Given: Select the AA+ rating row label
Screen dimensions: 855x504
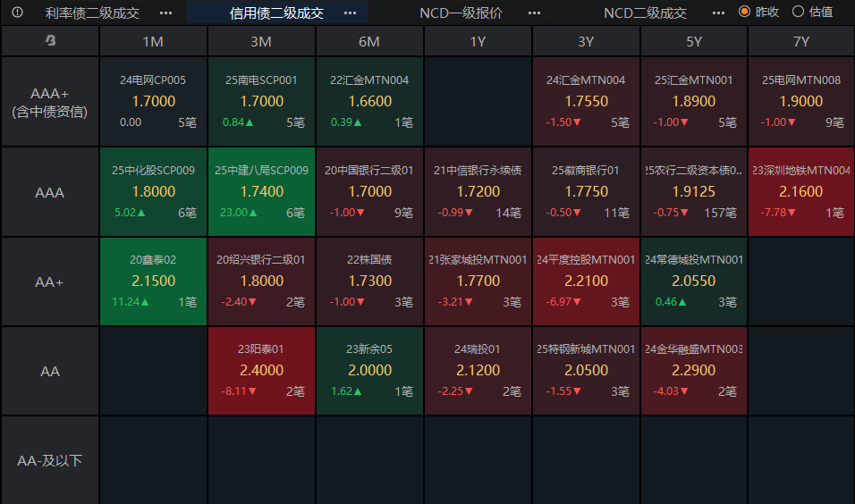Looking at the screenshot, I should click(x=49, y=281).
